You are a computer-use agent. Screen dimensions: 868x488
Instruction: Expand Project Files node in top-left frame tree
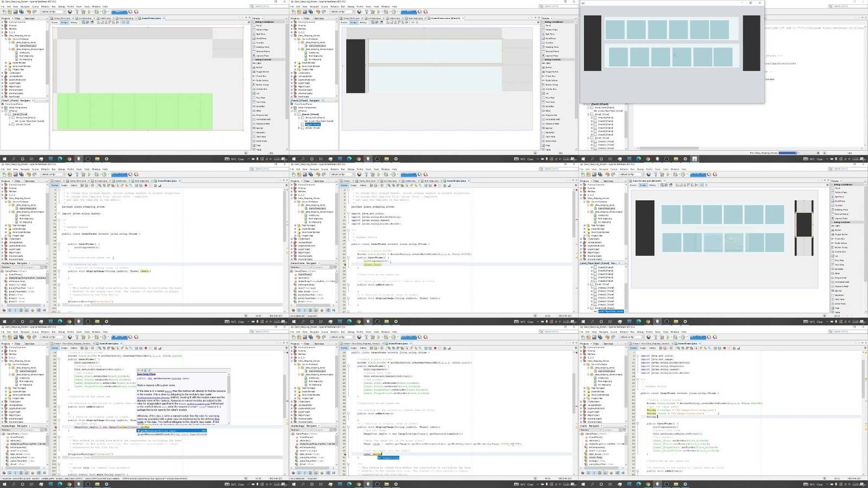6,69
